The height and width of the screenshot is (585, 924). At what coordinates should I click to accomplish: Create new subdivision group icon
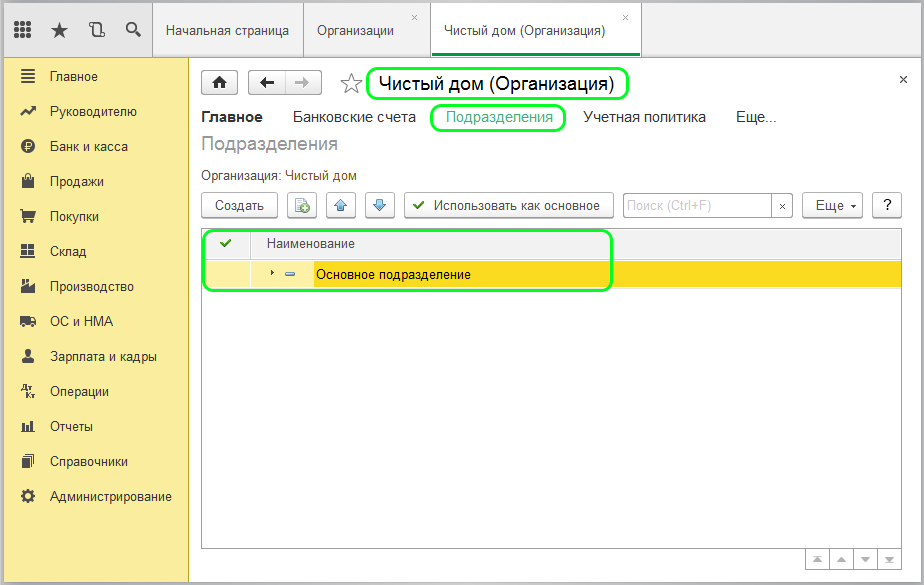point(302,205)
